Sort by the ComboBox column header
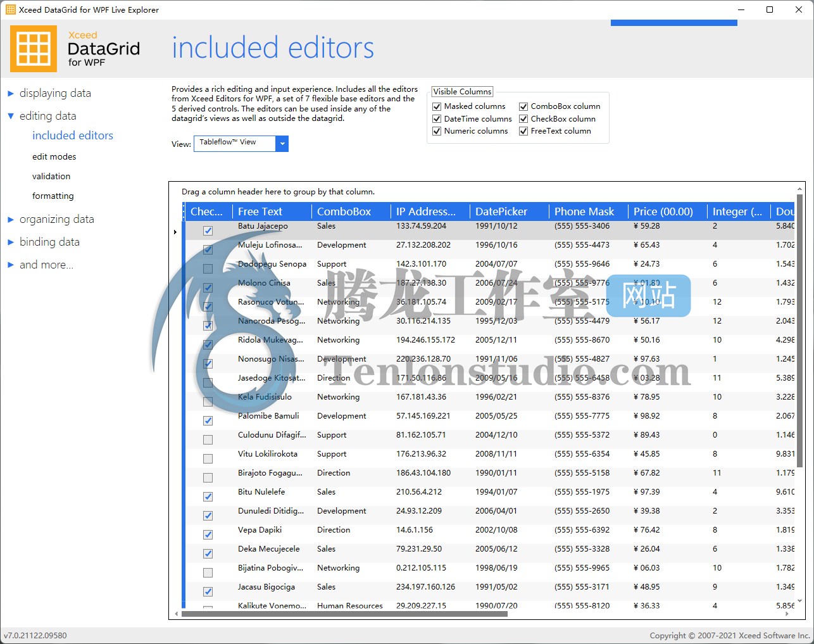Screen dimensions: 814x644 (x=351, y=212)
